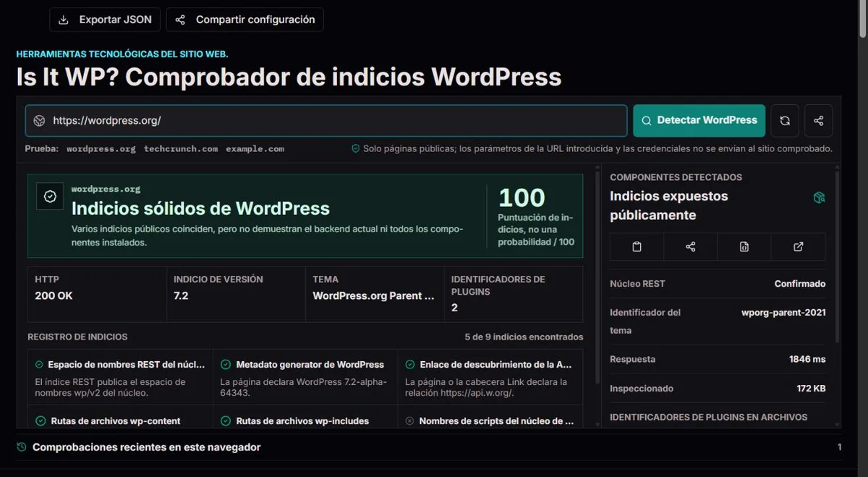Click the check icon of Rutas de archivos wp-content

pyautogui.click(x=40, y=421)
